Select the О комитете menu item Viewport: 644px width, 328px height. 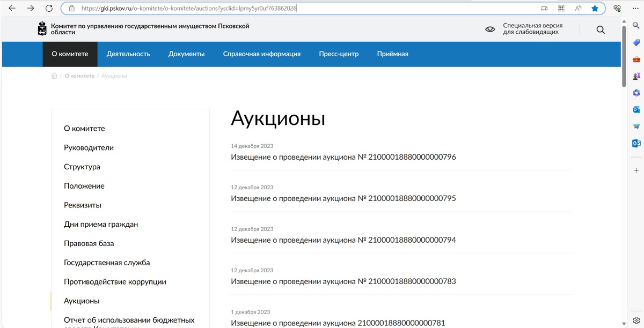pyautogui.click(x=70, y=54)
